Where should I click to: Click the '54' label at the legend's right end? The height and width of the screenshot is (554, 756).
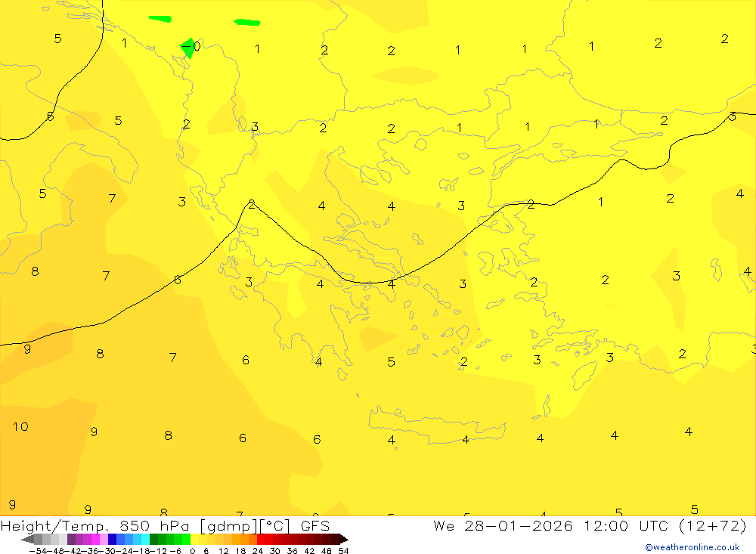click(x=343, y=551)
